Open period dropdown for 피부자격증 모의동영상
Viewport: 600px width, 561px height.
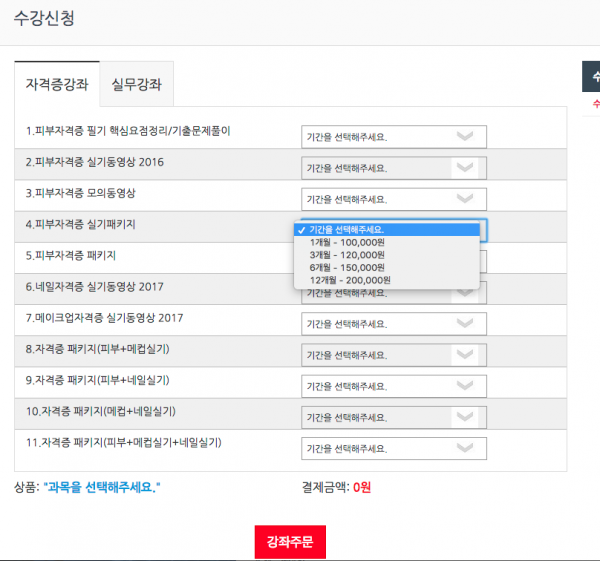pos(393,199)
